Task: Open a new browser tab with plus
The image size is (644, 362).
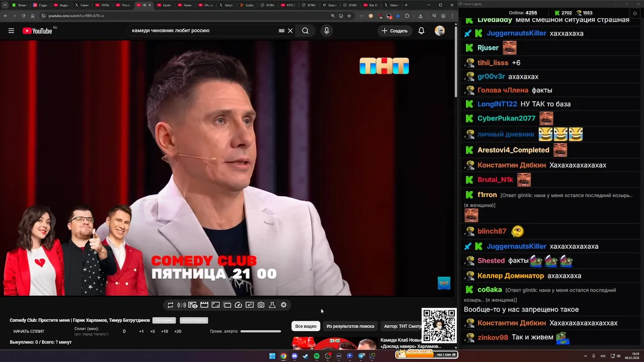Action: 407,5
